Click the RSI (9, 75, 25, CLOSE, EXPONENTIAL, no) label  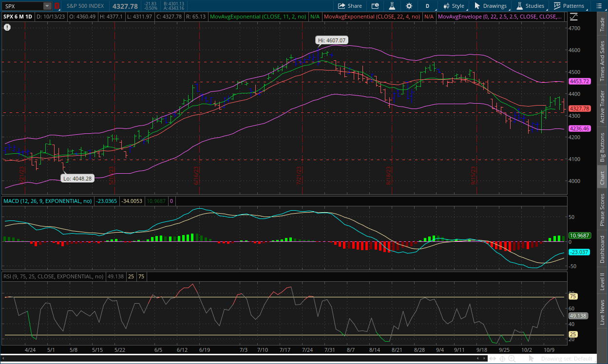click(x=54, y=276)
